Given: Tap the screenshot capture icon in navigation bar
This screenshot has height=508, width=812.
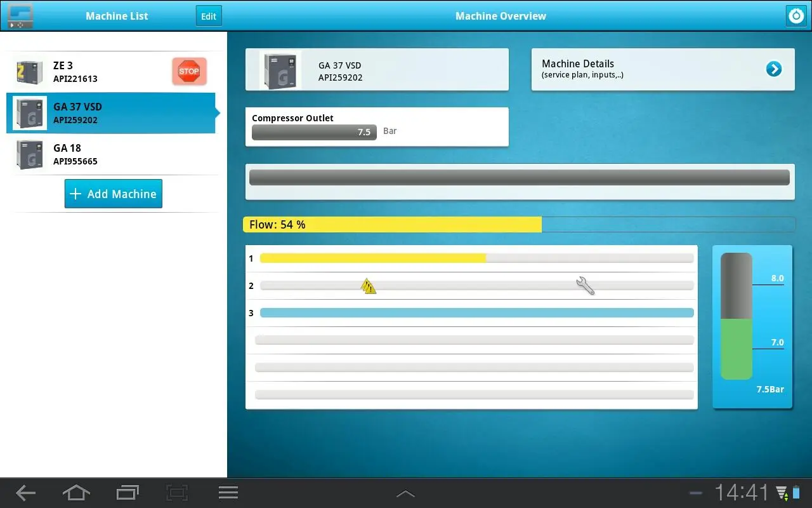Looking at the screenshot, I should [x=178, y=493].
